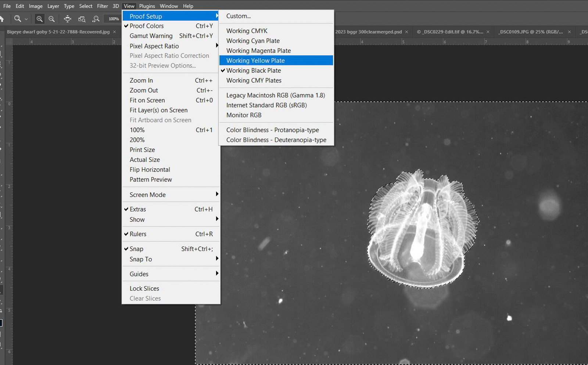Toggle Snap off in the View menu
Viewport: 588px width, 365px height.
[x=136, y=249]
